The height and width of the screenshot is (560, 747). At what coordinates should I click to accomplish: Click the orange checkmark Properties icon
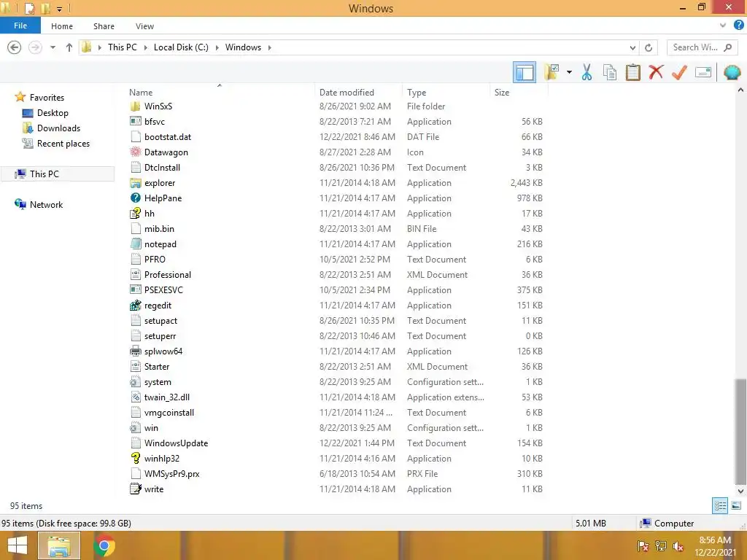tap(679, 72)
